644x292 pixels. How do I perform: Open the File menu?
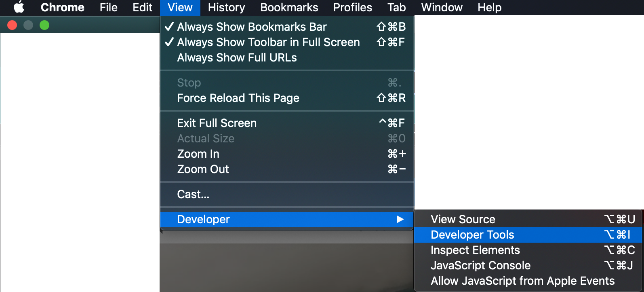(x=109, y=7)
